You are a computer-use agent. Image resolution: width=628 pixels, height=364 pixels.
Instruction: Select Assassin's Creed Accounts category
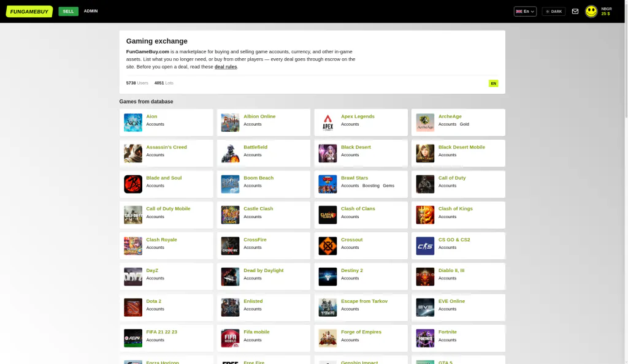(x=155, y=155)
